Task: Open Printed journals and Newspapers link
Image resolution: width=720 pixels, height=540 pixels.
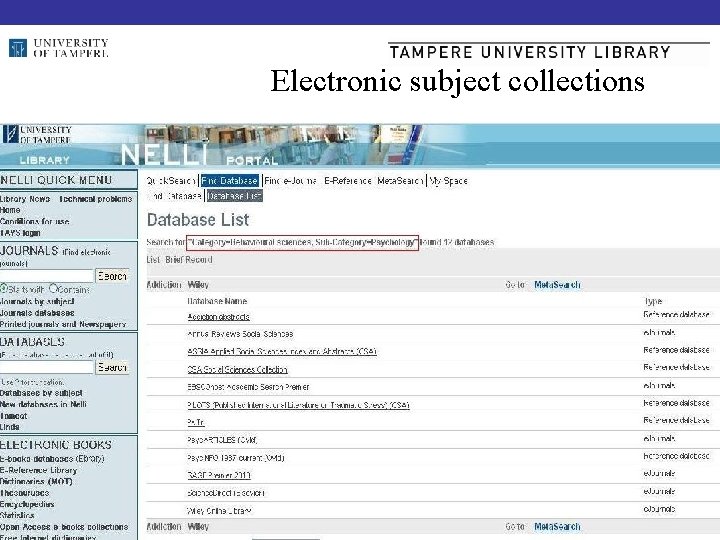Action: 63,324
